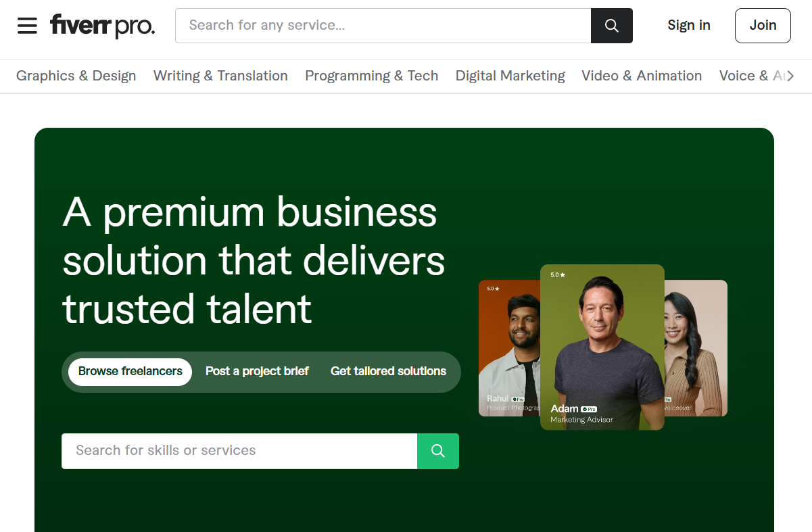Viewport: 812px width, 532px height.
Task: Click the right chevron to reveal more categories
Action: [x=791, y=76]
